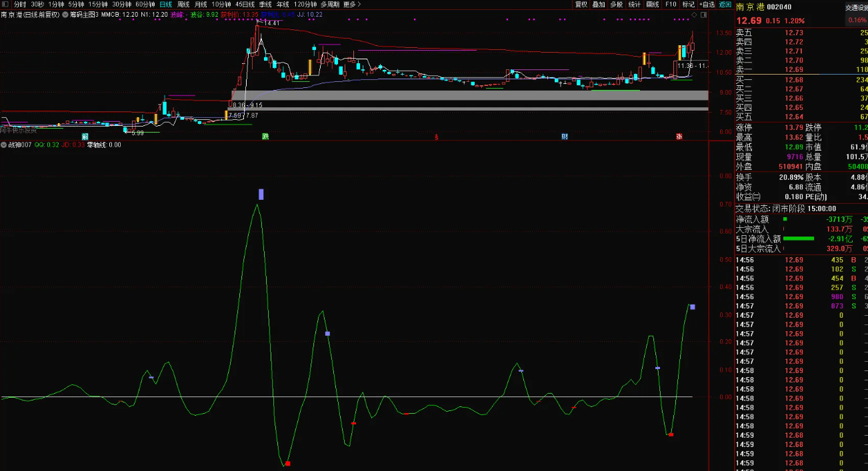Viewport: 868px width, 471px height.
Task: Expand 更多 to show more periods
Action: pos(351,4)
